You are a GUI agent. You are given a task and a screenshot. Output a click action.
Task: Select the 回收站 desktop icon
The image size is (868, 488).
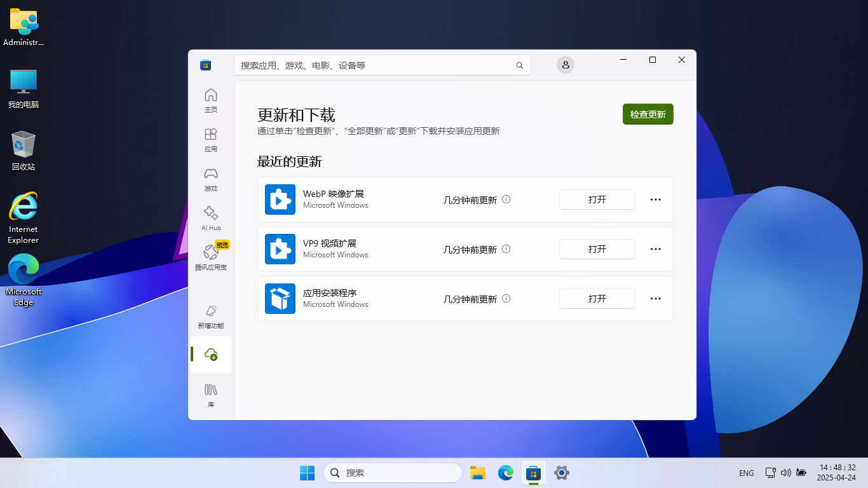point(24,151)
